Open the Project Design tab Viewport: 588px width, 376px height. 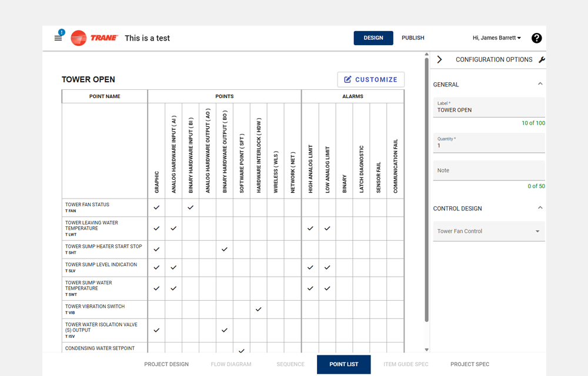pyautogui.click(x=166, y=364)
